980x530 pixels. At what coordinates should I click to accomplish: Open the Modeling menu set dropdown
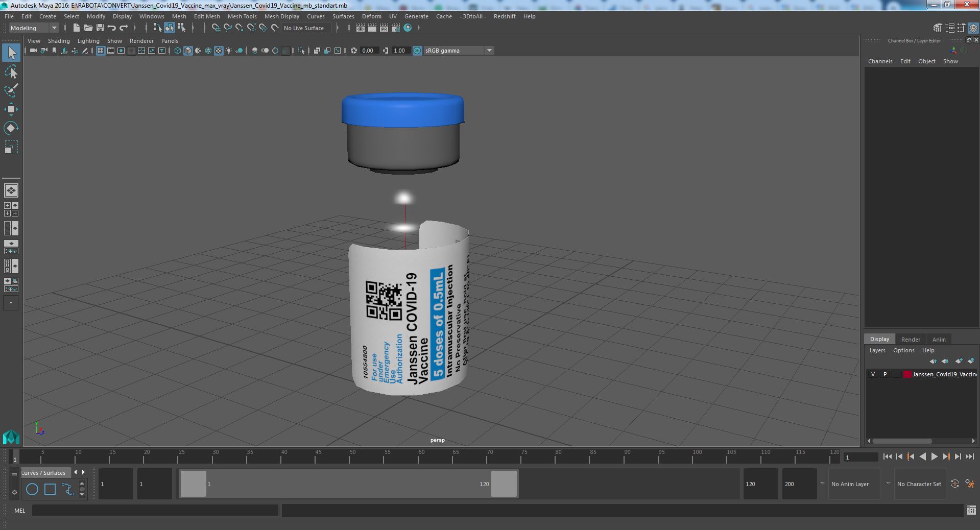[33, 28]
